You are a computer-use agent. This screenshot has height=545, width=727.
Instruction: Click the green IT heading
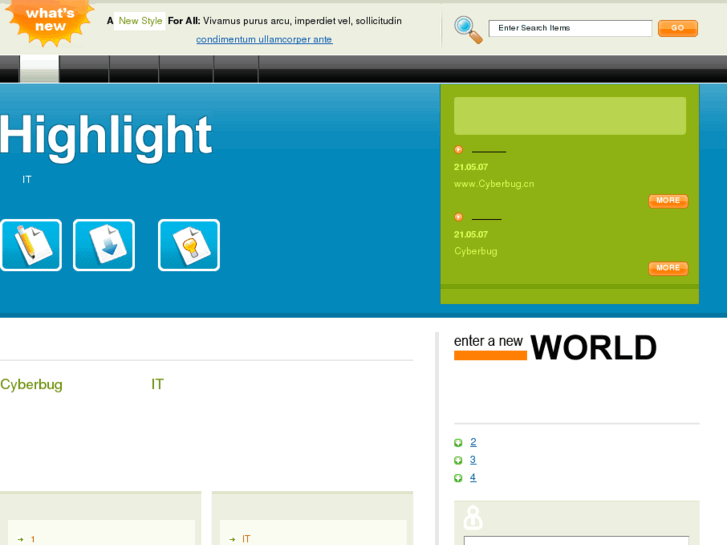[157, 384]
